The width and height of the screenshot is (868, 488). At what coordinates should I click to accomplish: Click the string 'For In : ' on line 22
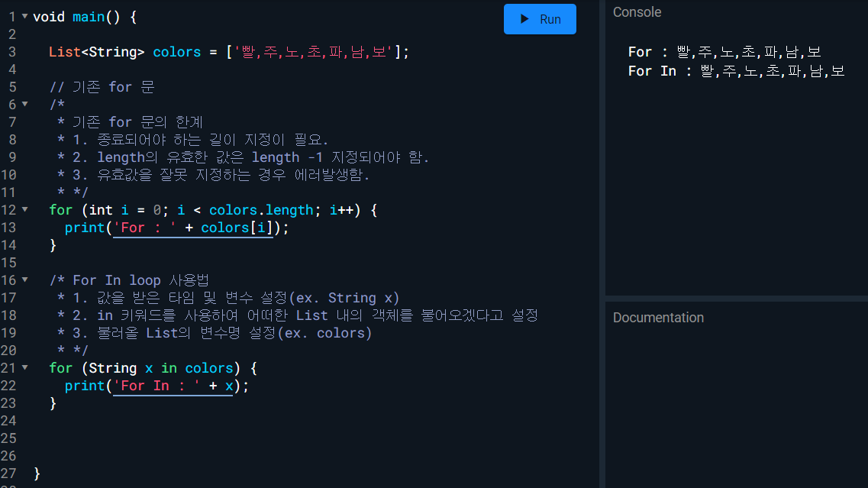click(156, 386)
